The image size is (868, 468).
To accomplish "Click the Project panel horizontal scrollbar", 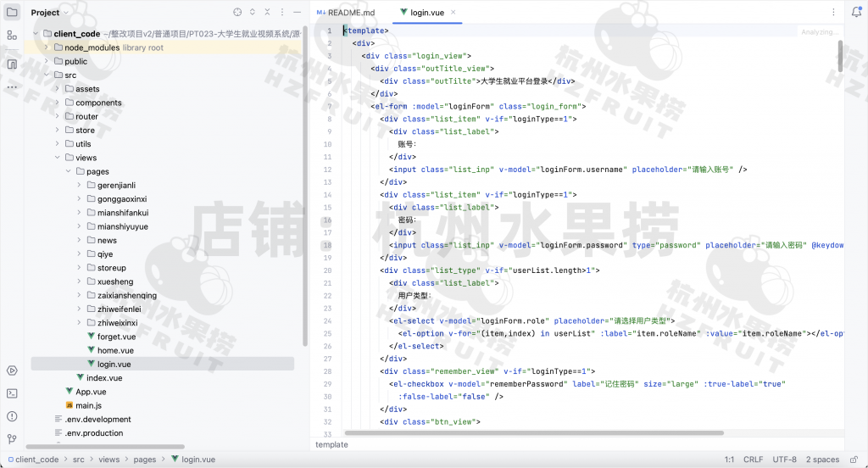I will (x=105, y=447).
